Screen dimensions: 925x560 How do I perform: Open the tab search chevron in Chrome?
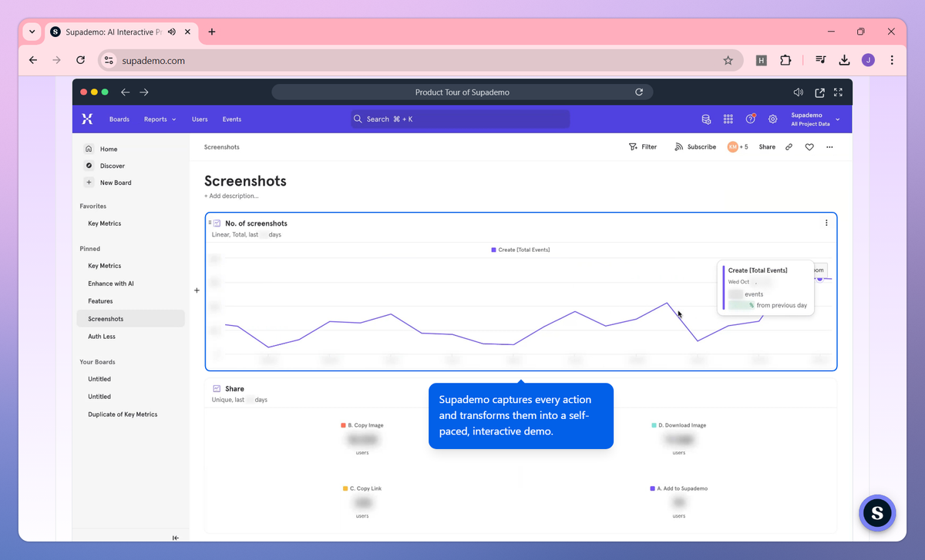coord(32,32)
